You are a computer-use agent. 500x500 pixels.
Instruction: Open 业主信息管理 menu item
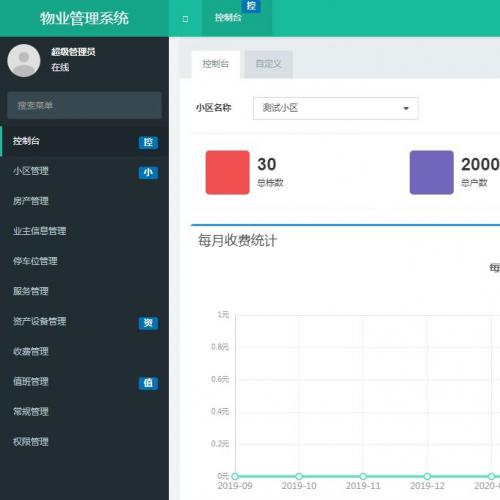tap(84, 231)
